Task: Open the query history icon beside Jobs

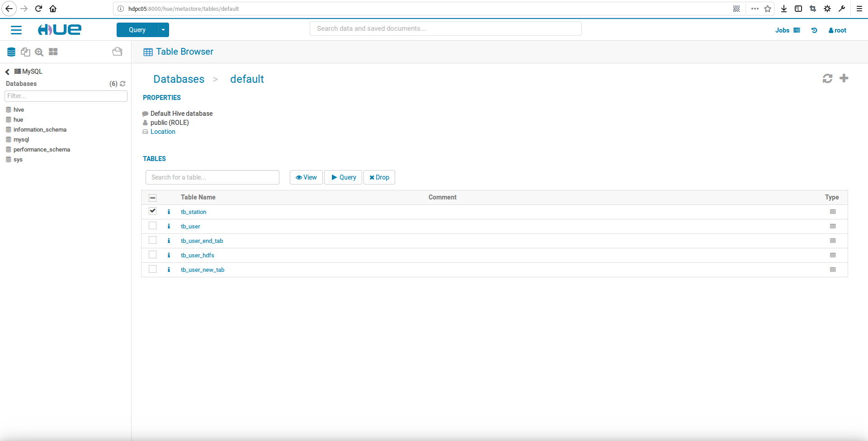Action: pyautogui.click(x=814, y=30)
